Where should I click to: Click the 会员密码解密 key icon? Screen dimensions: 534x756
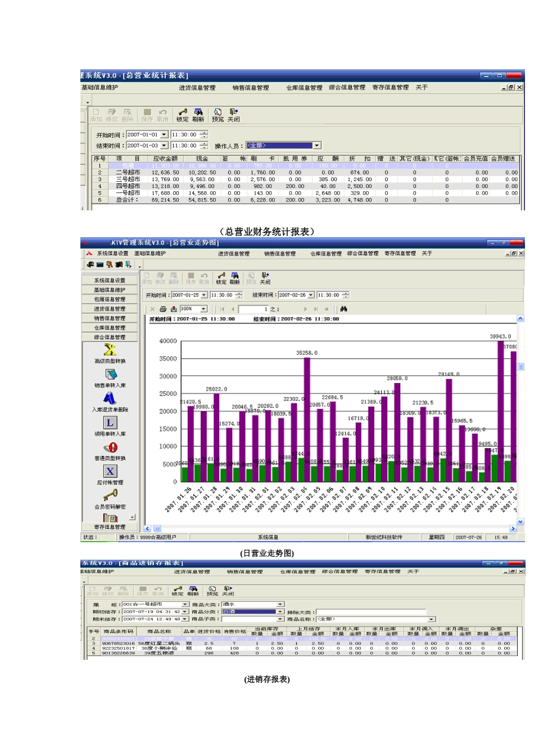pos(110,495)
